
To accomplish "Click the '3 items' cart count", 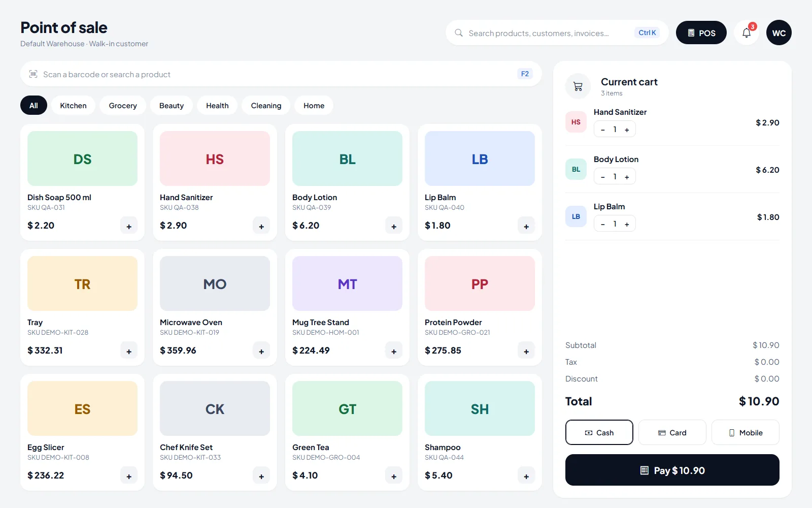I will tap(612, 93).
